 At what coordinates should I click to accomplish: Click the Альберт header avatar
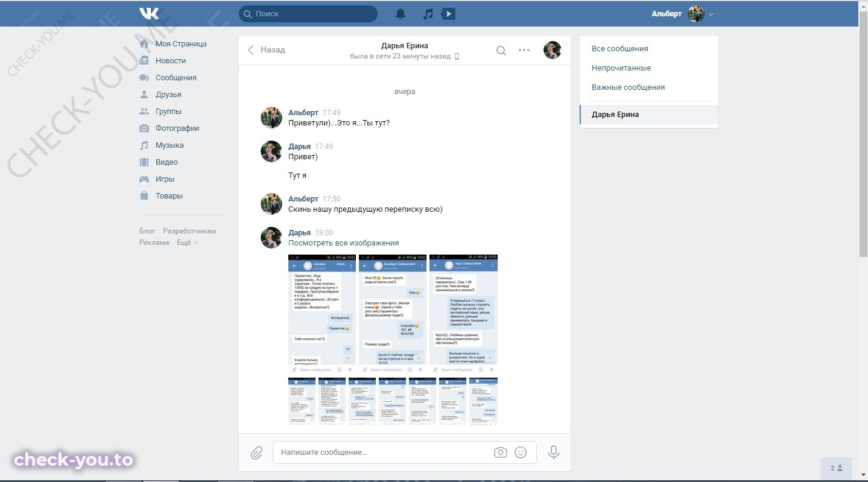(696, 14)
